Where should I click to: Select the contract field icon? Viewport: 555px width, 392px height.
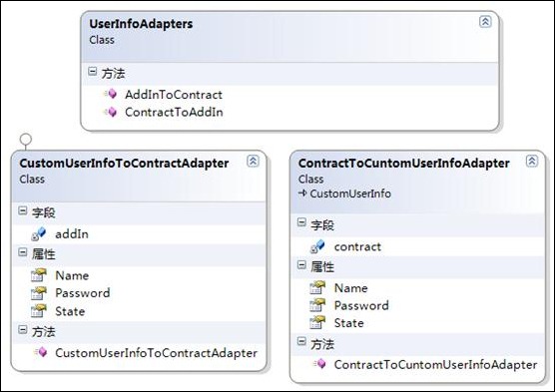pyautogui.click(x=317, y=246)
